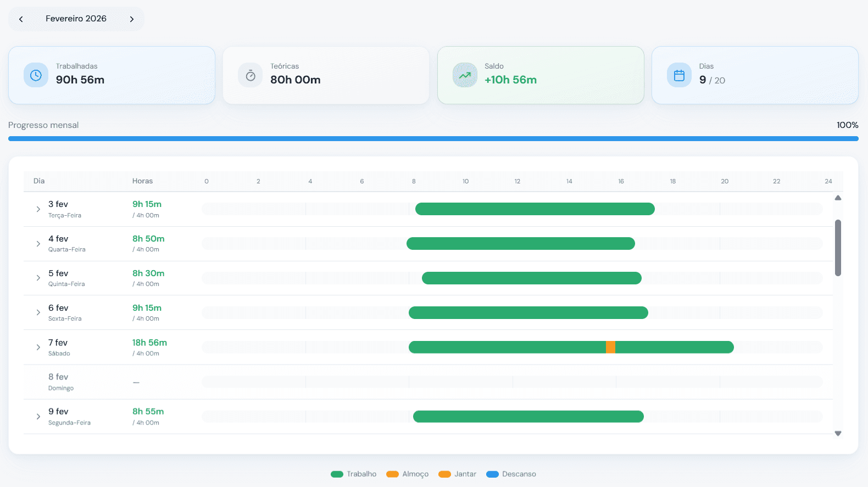
Task: Click the orange lunch segment on 7 fev
Action: coord(610,347)
